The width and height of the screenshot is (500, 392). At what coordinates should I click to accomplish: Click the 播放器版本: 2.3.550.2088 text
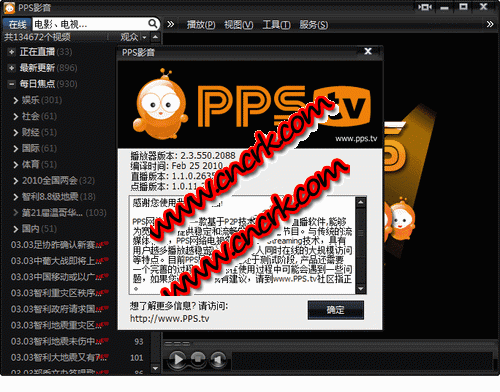coord(183,156)
